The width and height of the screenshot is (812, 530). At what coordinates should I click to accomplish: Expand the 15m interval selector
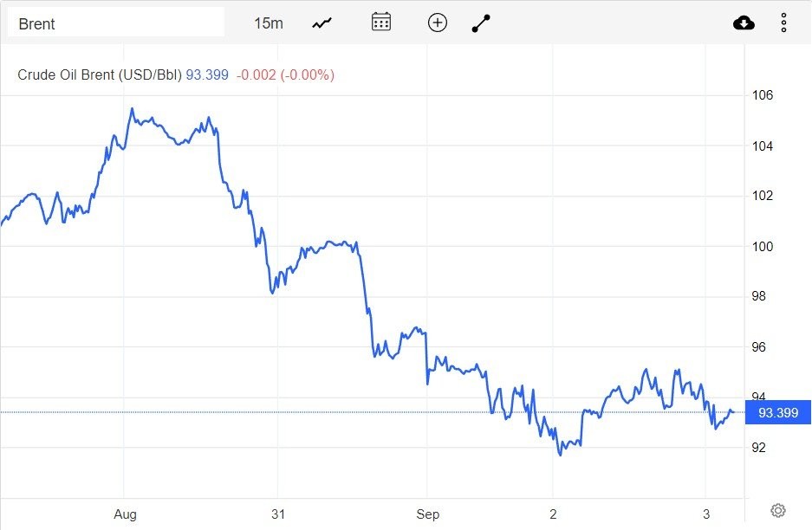(269, 23)
